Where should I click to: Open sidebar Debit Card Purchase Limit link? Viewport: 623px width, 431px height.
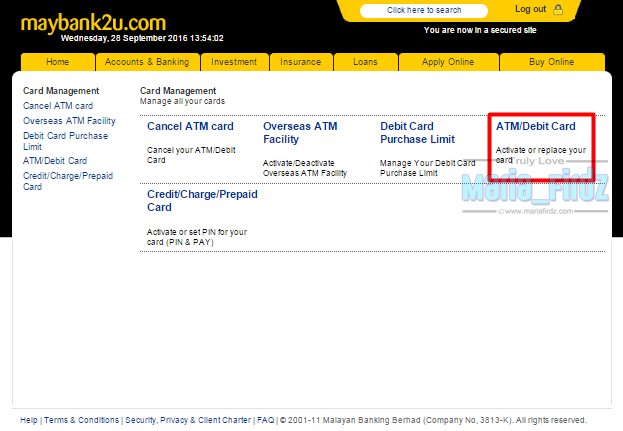click(66, 141)
